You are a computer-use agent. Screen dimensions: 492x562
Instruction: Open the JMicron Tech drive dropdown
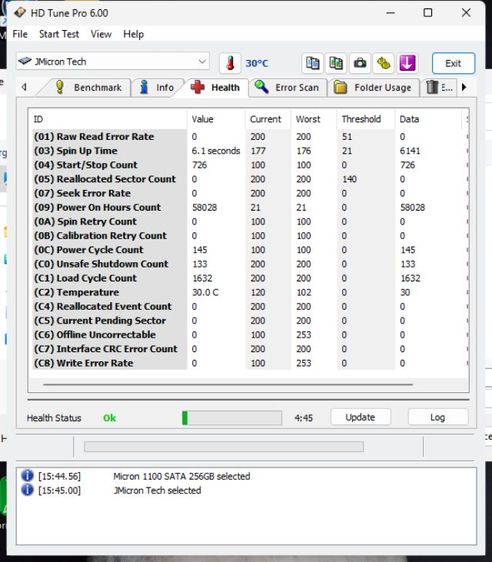113,61
